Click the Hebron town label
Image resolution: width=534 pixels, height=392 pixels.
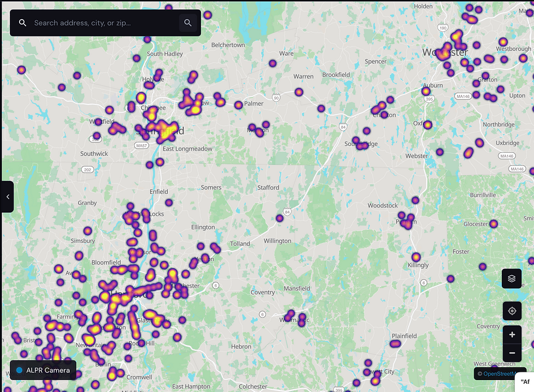point(241,346)
